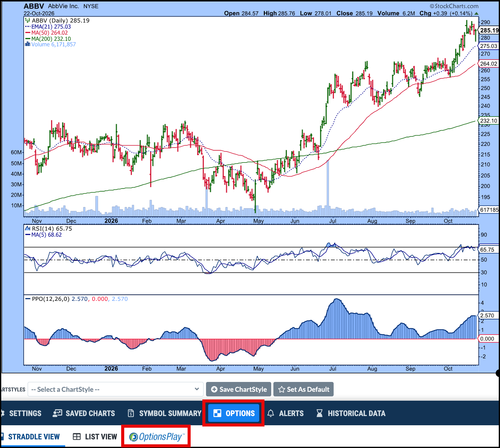Click the High 285.76 value

pos(279,14)
